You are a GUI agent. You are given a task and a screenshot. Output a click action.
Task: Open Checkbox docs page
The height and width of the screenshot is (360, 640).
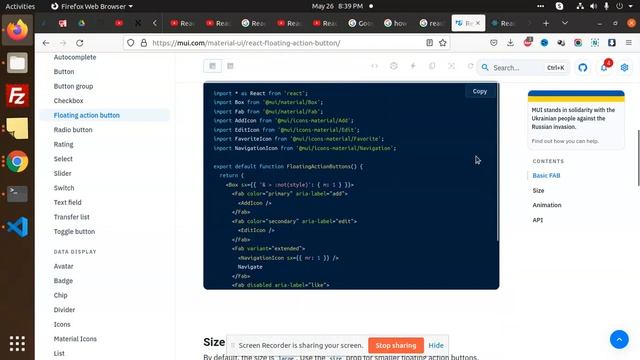tap(68, 101)
